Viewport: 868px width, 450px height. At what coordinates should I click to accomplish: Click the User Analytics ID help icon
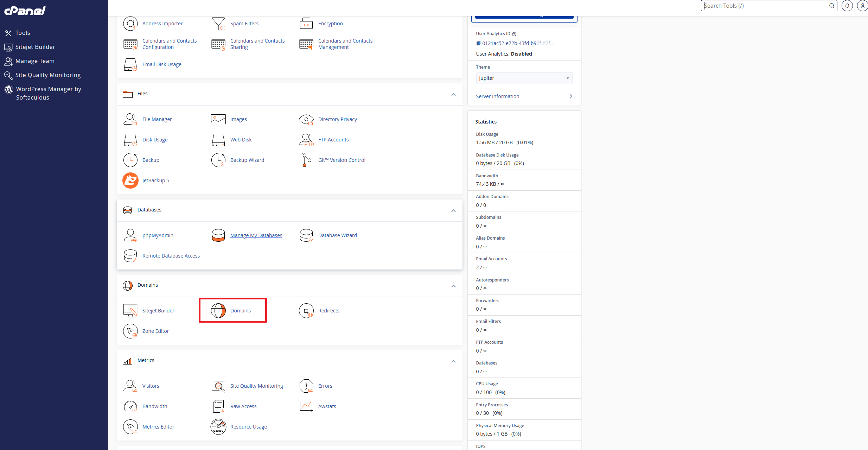click(x=514, y=34)
